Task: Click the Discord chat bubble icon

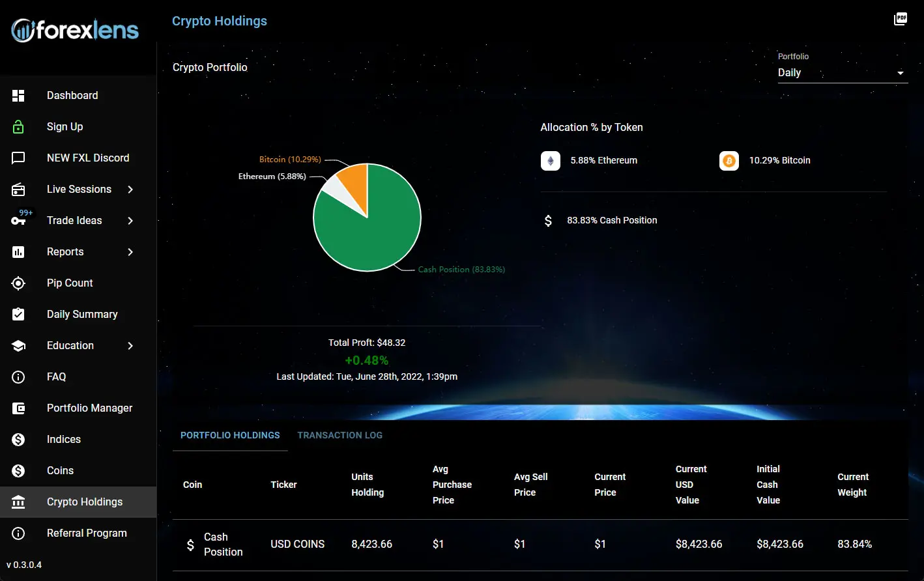Action: [x=18, y=158]
